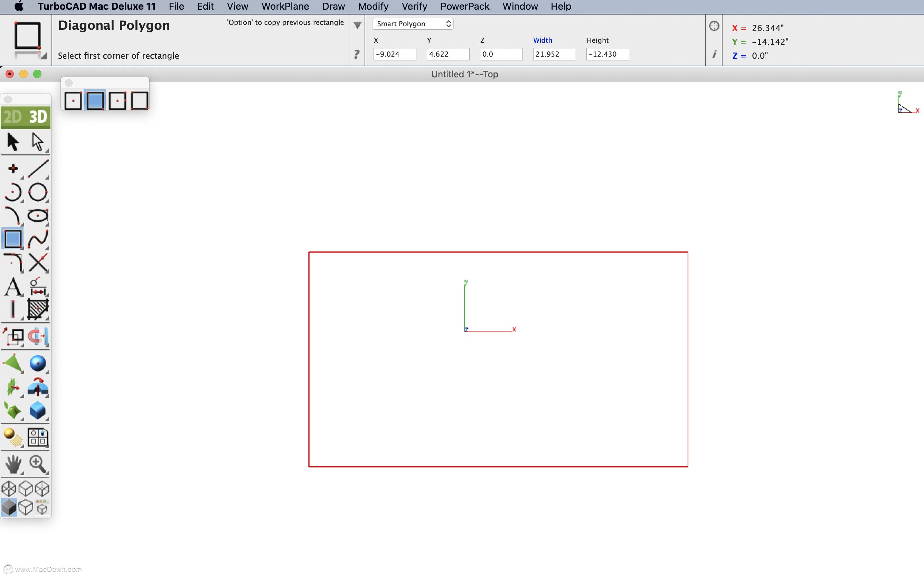Select the Sphere primitive tool
This screenshot has width=924, height=576.
[38, 363]
